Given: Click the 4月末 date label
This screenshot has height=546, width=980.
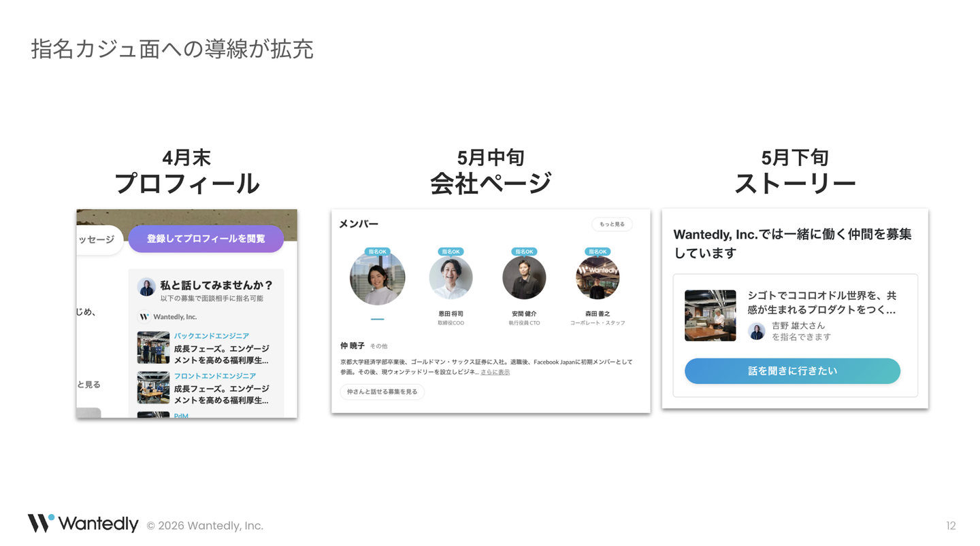Looking at the screenshot, I should point(186,158).
